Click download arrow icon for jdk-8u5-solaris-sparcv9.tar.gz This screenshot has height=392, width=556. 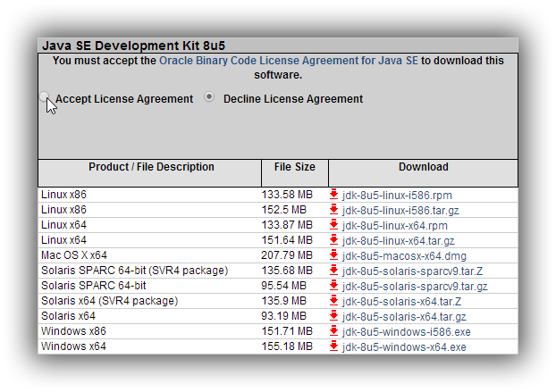coord(333,286)
